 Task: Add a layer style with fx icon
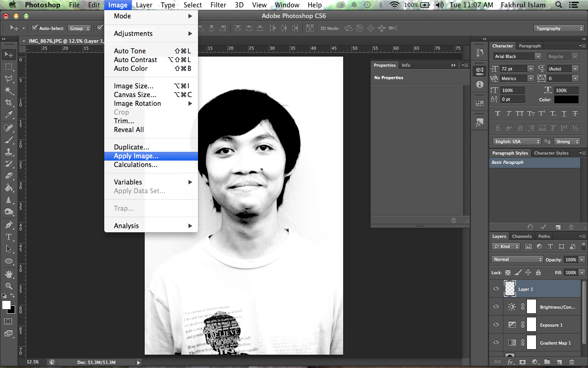(x=510, y=362)
